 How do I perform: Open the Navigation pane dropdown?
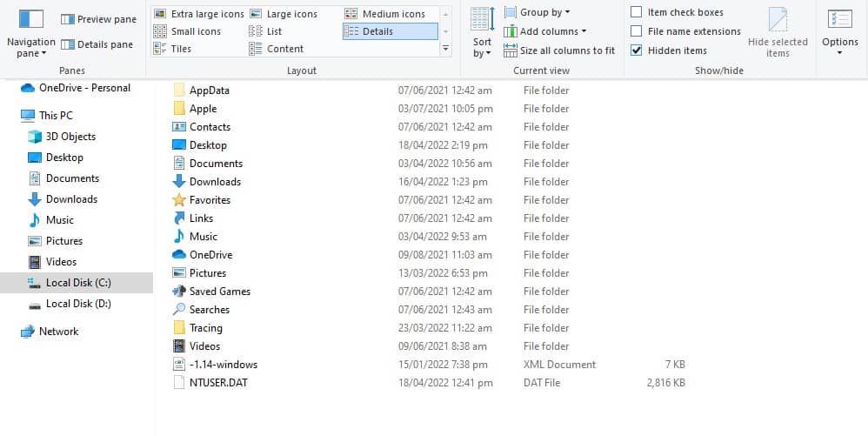(31, 33)
